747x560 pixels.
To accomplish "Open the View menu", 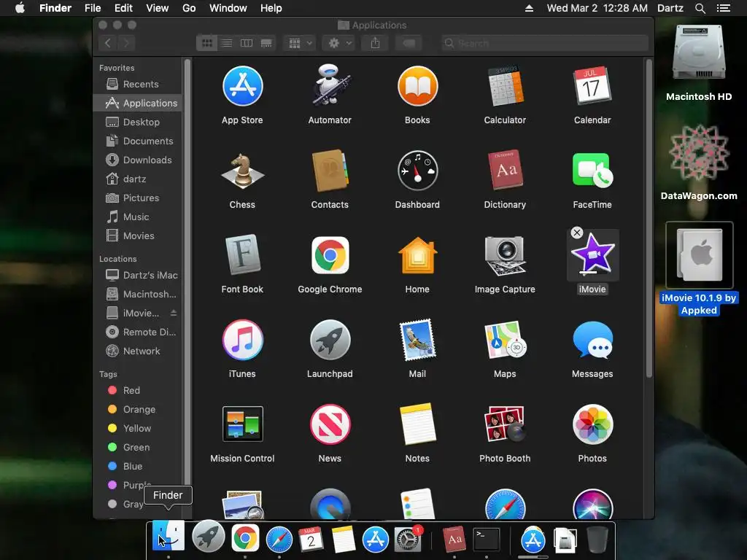I will (158, 8).
